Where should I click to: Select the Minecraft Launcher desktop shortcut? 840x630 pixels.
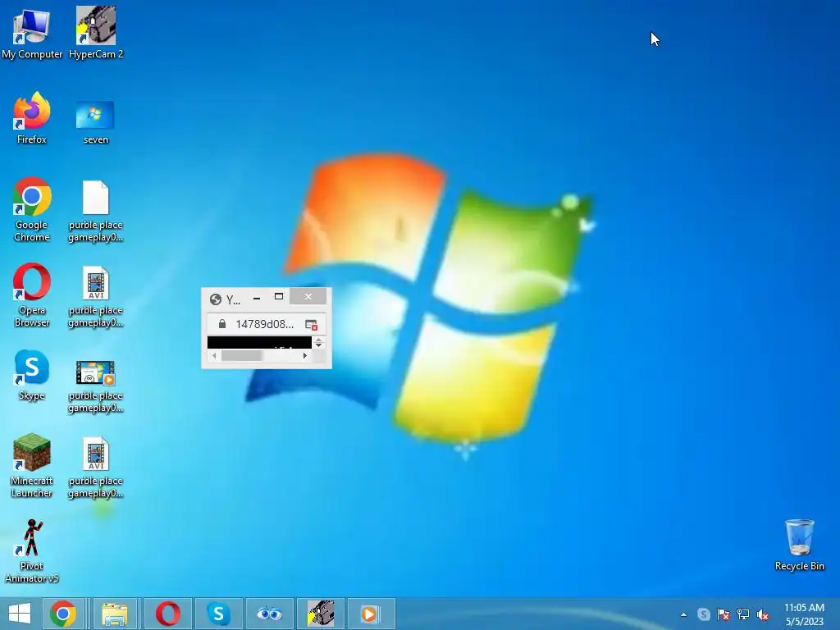(32, 466)
